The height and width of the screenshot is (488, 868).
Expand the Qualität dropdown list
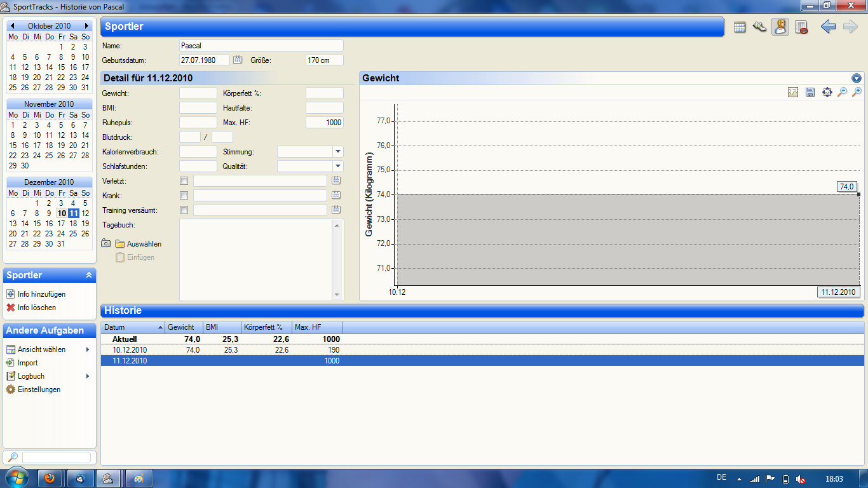click(338, 166)
